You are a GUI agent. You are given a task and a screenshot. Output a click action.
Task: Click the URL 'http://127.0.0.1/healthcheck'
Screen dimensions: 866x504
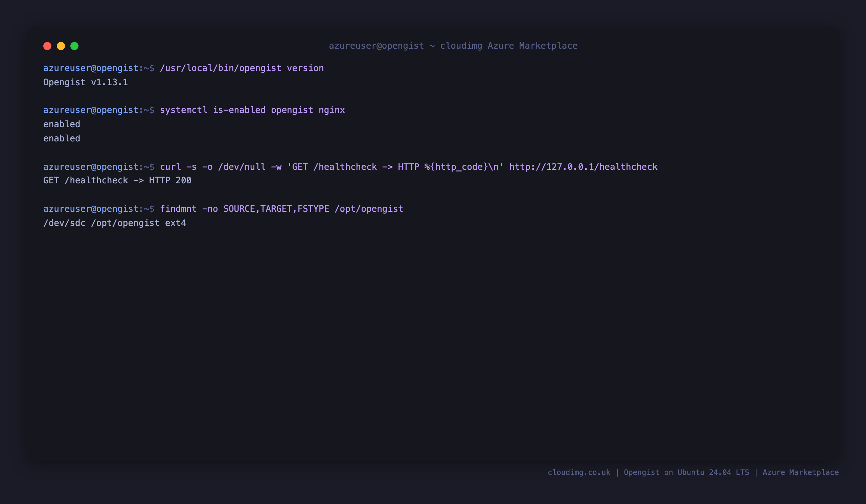(583, 167)
